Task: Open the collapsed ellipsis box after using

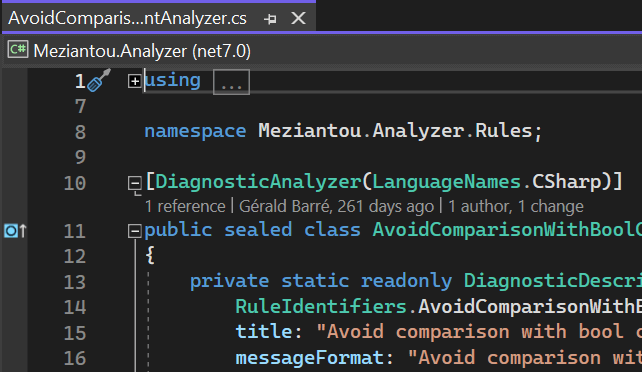Action: point(231,82)
